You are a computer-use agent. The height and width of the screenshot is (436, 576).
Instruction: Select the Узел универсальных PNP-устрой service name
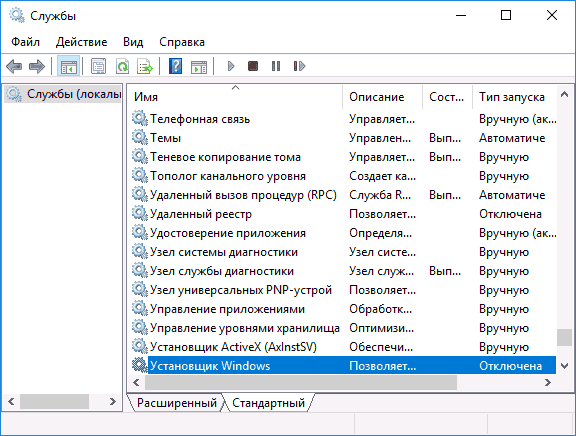tap(241, 290)
